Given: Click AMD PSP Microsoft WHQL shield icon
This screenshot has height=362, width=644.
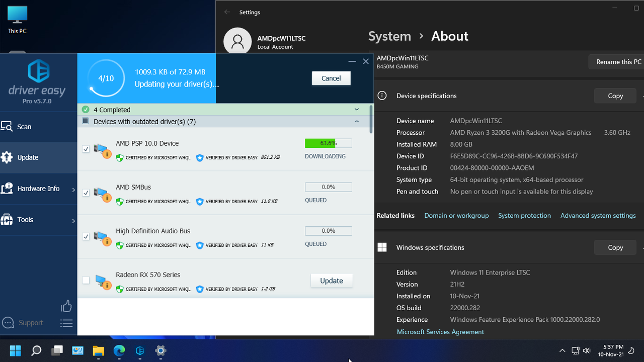Looking at the screenshot, I should click(x=120, y=157).
